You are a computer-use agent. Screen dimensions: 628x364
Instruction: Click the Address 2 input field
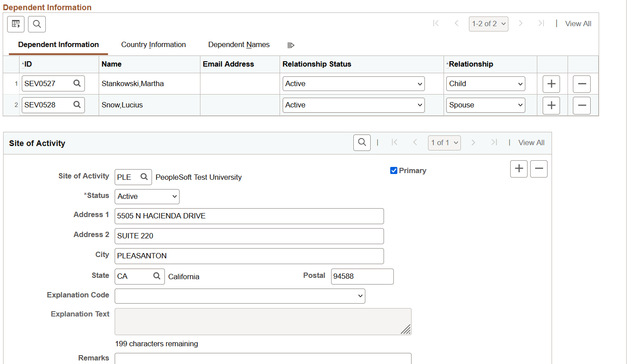coord(249,236)
